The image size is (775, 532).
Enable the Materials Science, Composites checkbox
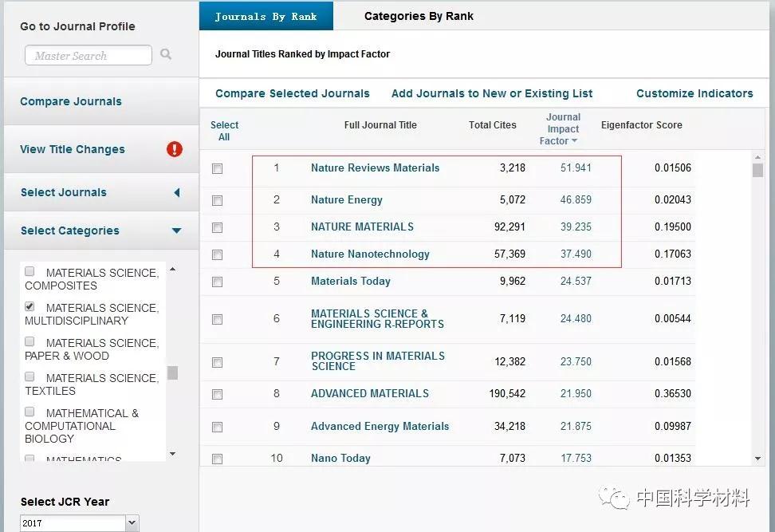[x=30, y=272]
